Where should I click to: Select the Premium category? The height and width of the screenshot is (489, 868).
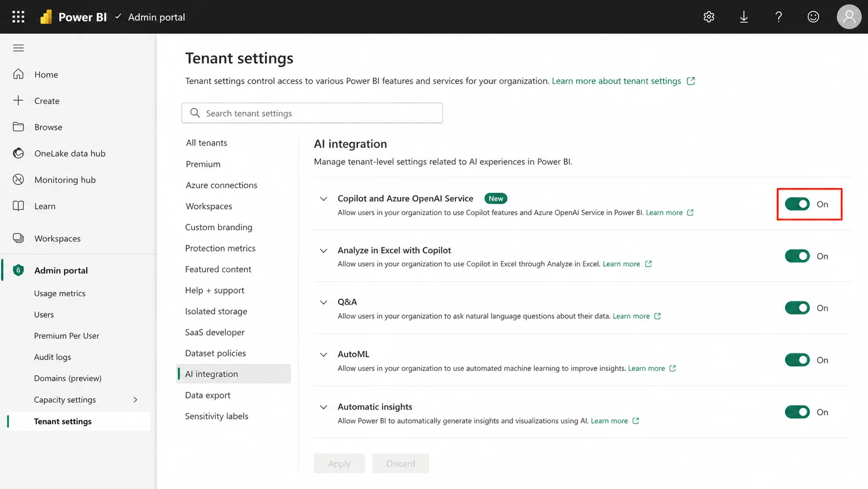coord(203,164)
